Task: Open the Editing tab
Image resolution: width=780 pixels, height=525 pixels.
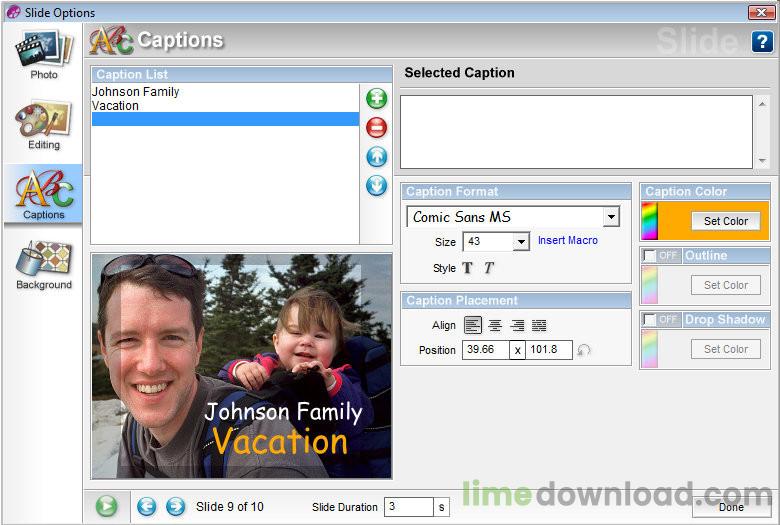Action: pyautogui.click(x=43, y=125)
